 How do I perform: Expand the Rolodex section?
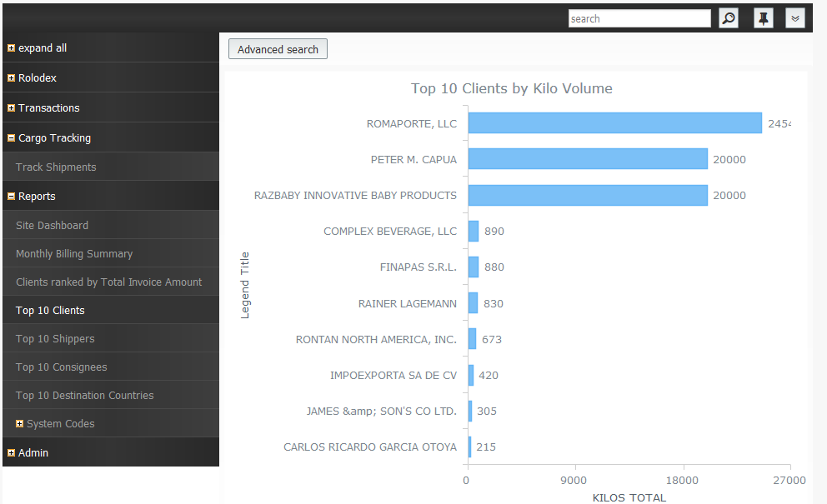point(11,78)
